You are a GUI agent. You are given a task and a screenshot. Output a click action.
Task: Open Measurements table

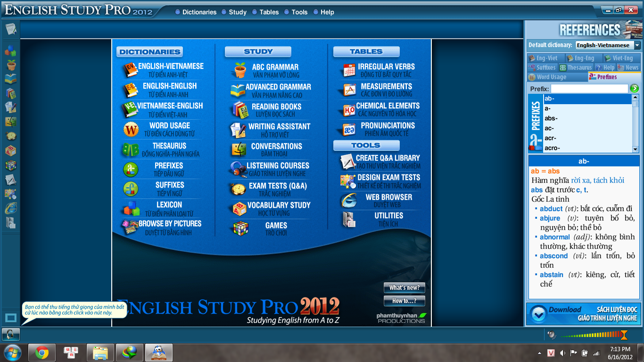click(380, 90)
